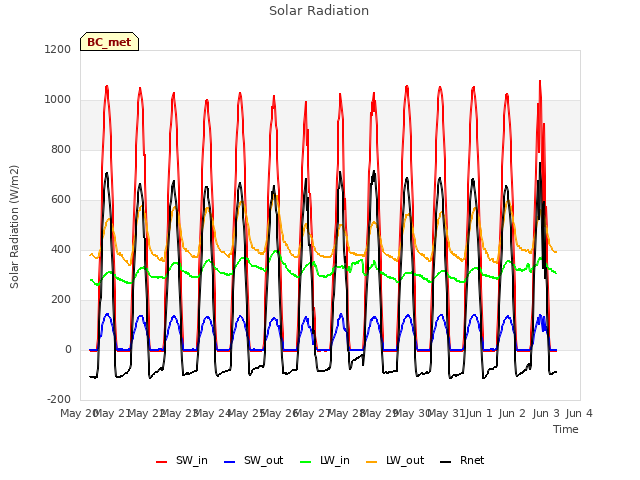Image resolution: width=640 pixels, height=480 pixels.
Task: Click the Jun 1 x-axis tick label
Action: (x=479, y=413)
